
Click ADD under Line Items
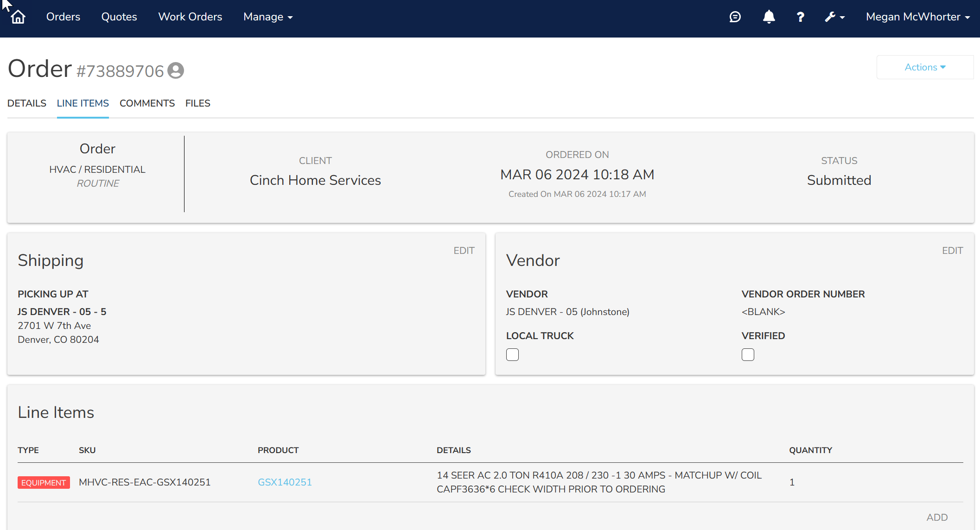point(937,517)
